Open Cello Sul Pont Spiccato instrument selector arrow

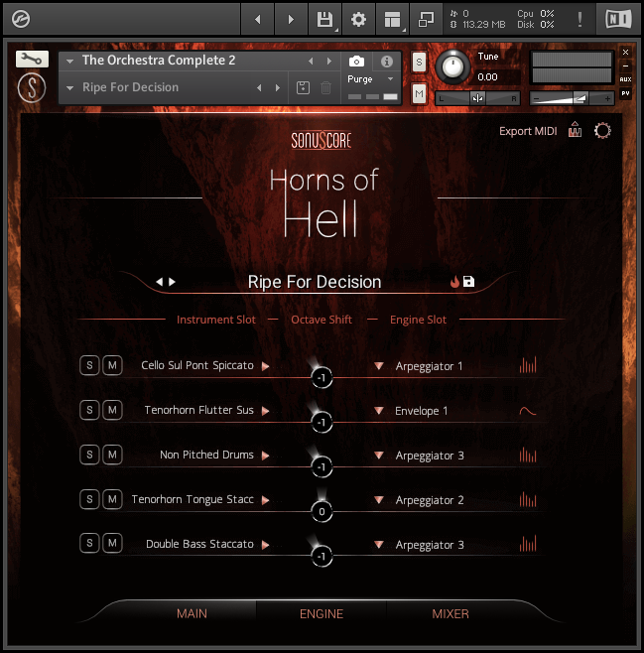click(x=265, y=366)
